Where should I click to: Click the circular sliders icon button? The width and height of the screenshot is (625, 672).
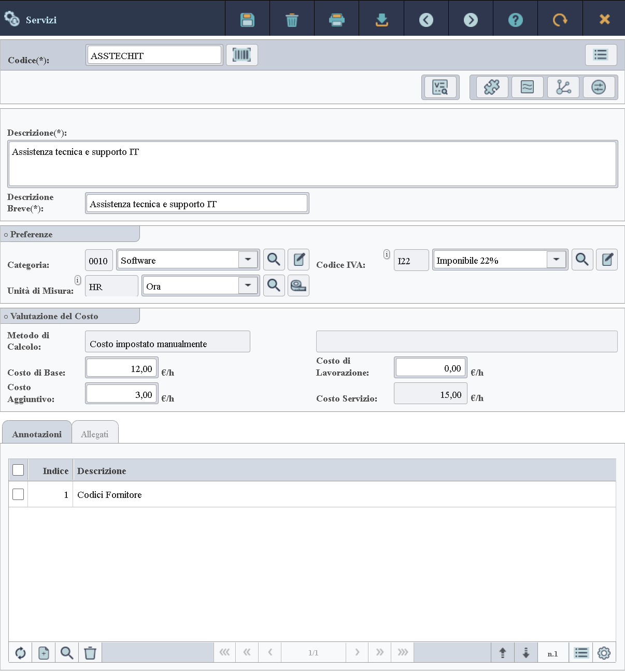(599, 87)
